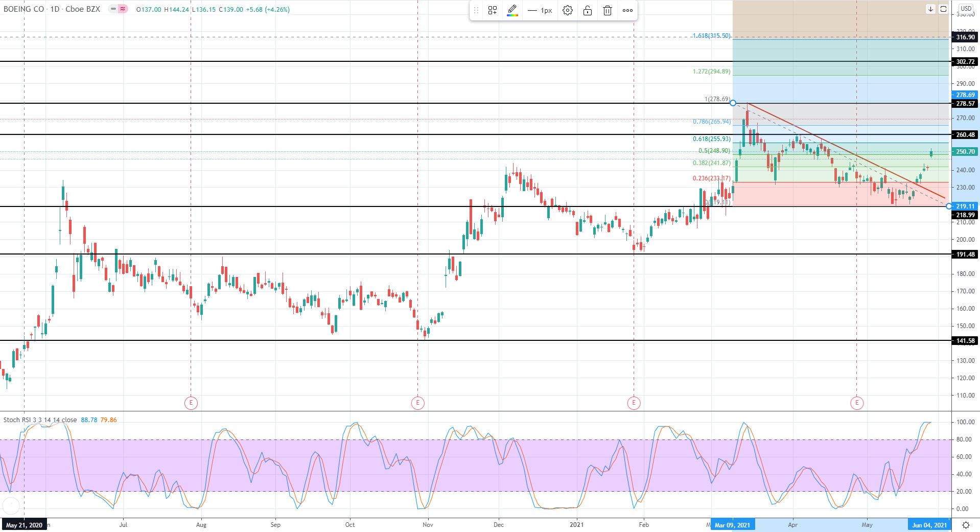
Task: Click the +5.68 (+4.26%) change value
Action: pyautogui.click(x=267, y=9)
